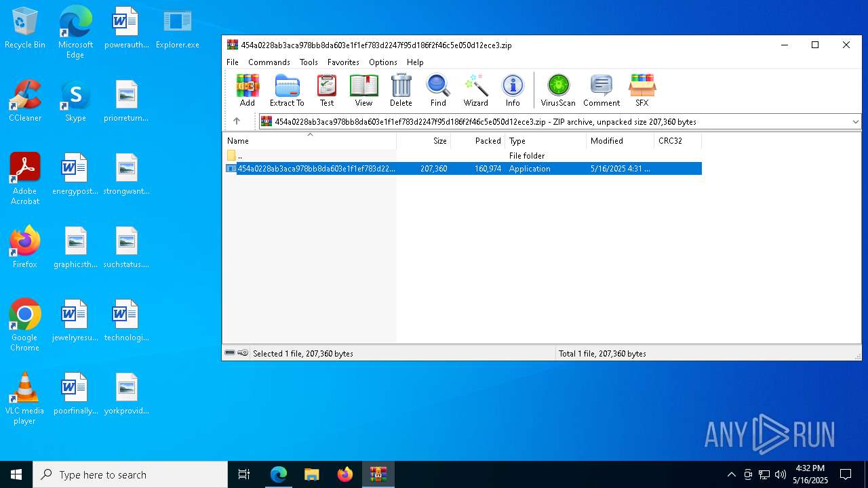This screenshot has height=488, width=868.
Task: Select the Recycle Bin desktop icon
Action: tap(25, 28)
